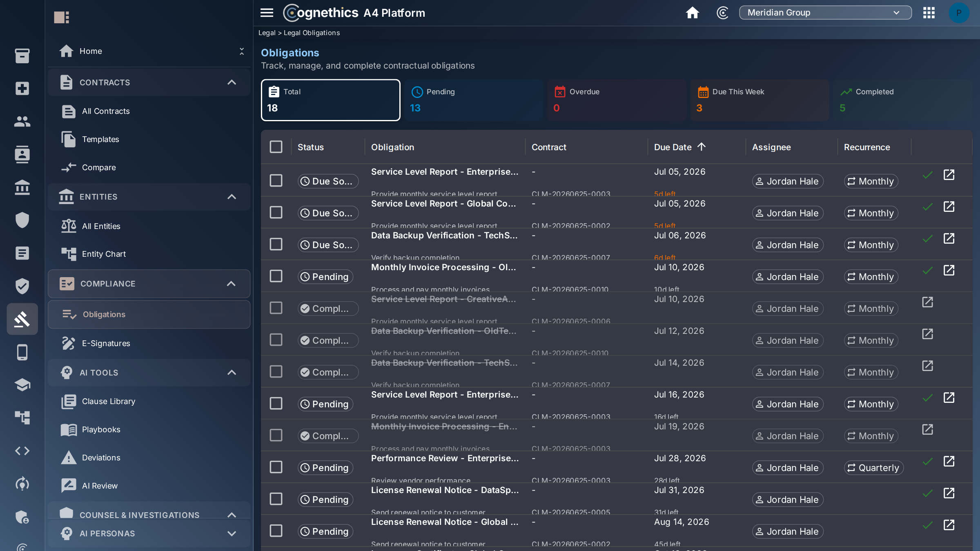Image resolution: width=980 pixels, height=551 pixels.
Task: Toggle the select-all checkbox in table header
Action: (276, 147)
